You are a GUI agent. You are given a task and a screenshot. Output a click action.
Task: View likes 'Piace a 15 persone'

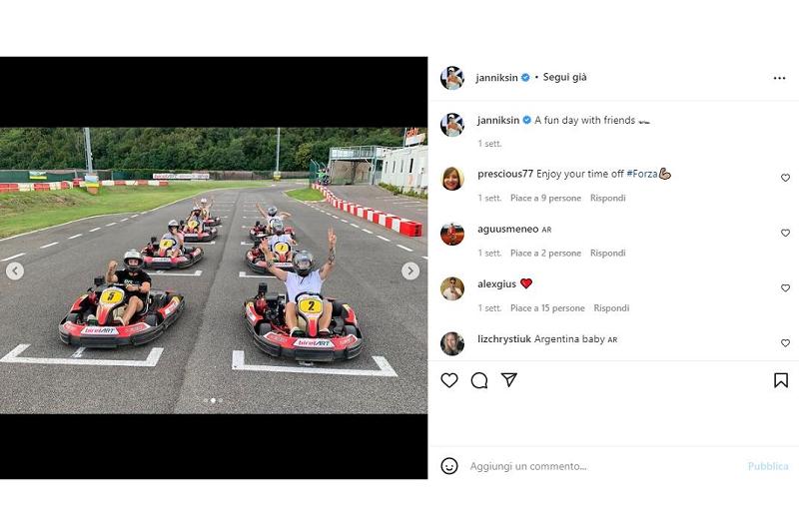tap(547, 308)
